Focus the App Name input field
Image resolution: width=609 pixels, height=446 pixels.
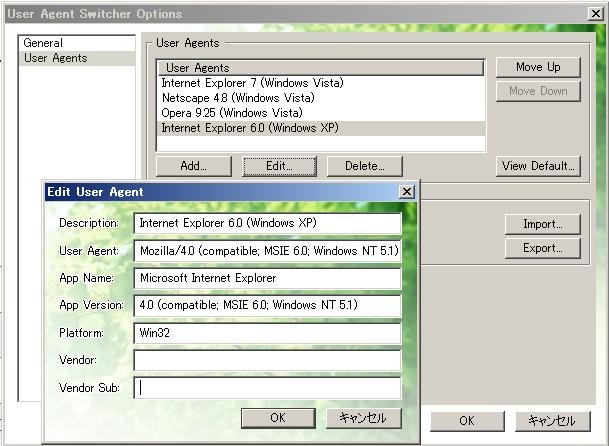[x=267, y=278]
